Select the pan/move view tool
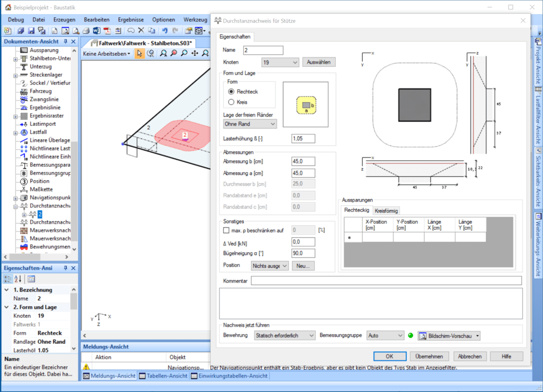The width and height of the screenshot is (543, 392). pos(195,53)
